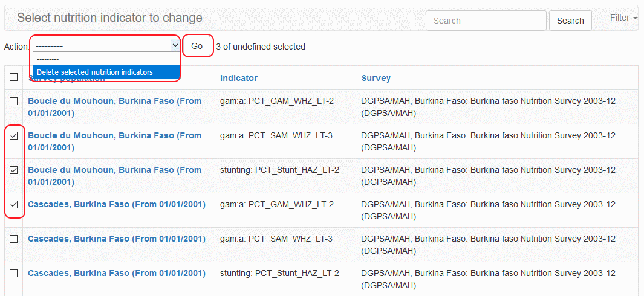Open the Filter dropdown menu
Viewport: 644px width, 296px height.
pos(623,18)
